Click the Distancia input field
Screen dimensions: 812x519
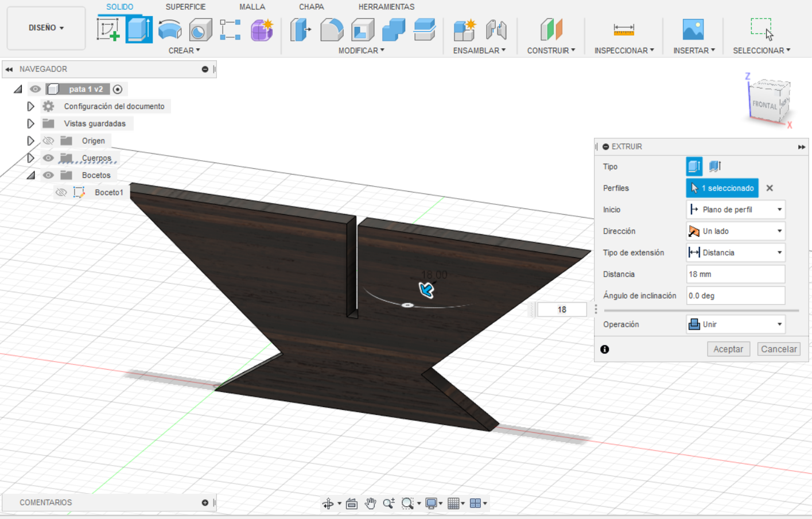coord(735,274)
